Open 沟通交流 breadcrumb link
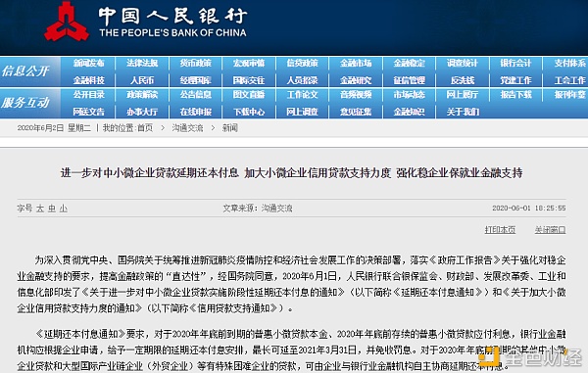588x373 pixels. [187, 128]
